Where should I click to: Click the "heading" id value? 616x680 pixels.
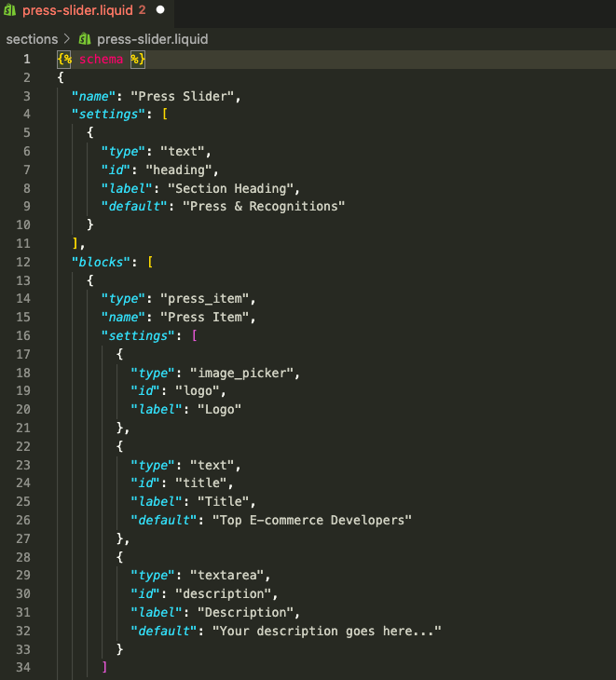[178, 170]
